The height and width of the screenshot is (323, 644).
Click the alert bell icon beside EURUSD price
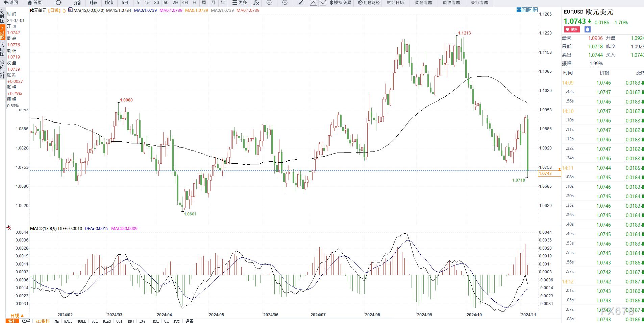pyautogui.click(x=588, y=29)
